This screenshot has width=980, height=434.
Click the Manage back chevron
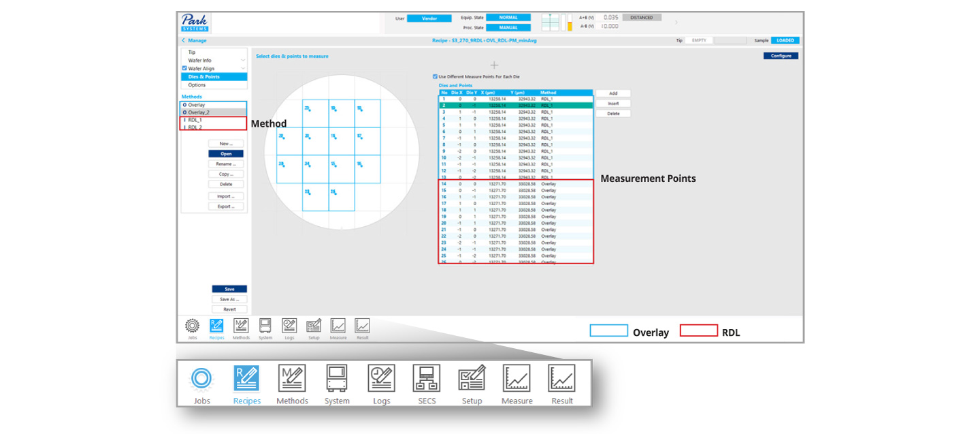[183, 41]
